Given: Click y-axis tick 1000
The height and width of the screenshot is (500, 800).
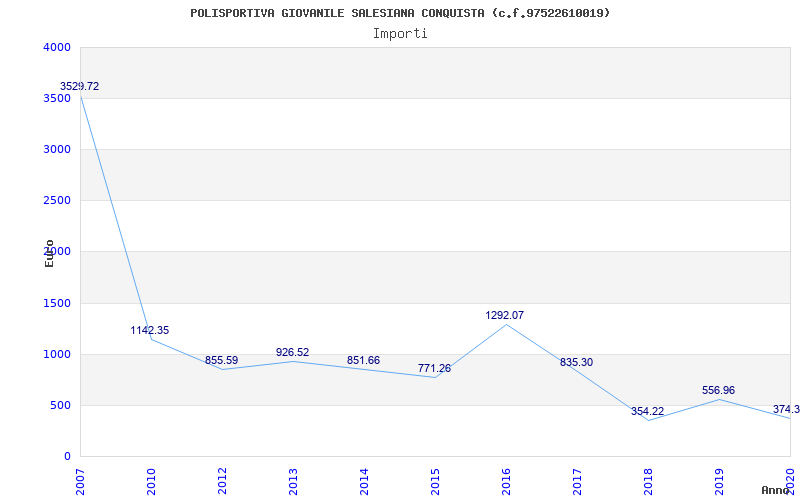Looking at the screenshot, I should (58, 355).
